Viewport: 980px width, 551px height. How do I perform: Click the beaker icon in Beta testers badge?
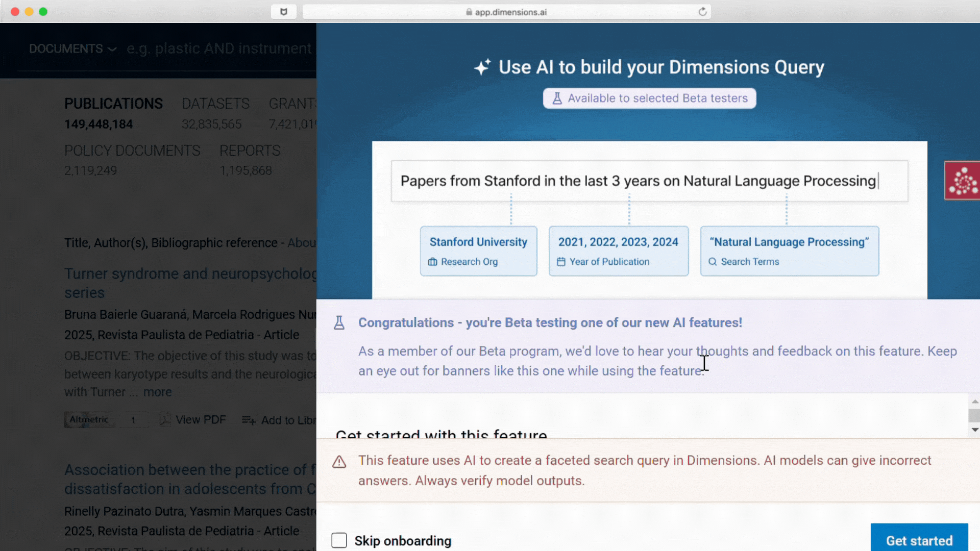point(557,98)
